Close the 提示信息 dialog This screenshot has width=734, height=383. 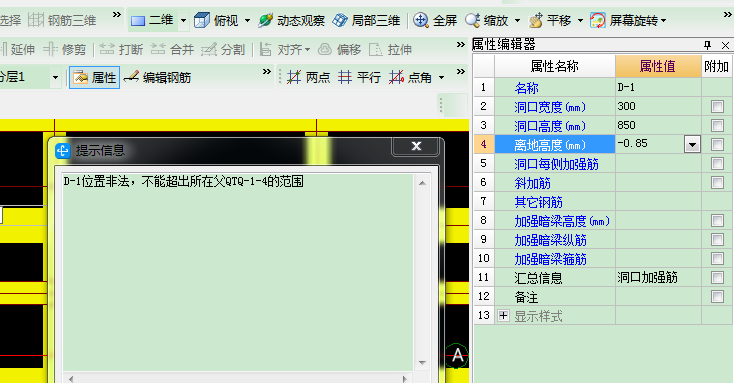tap(416, 146)
